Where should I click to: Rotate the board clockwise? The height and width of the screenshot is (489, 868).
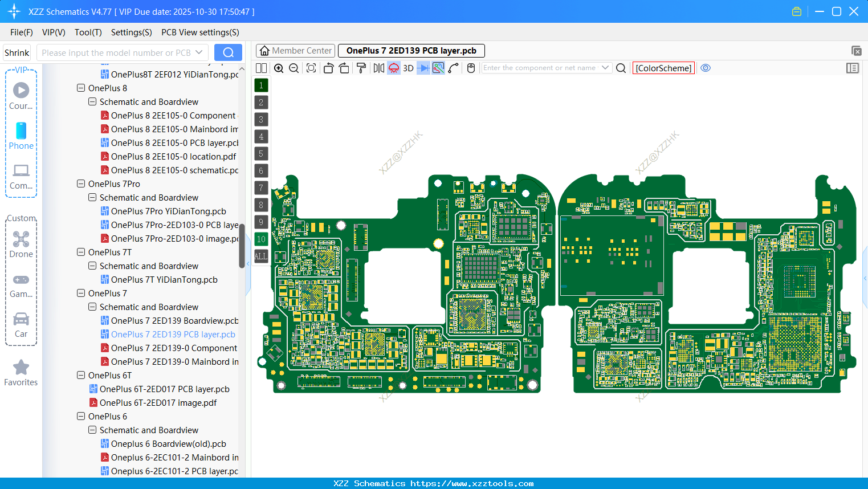pyautogui.click(x=344, y=67)
